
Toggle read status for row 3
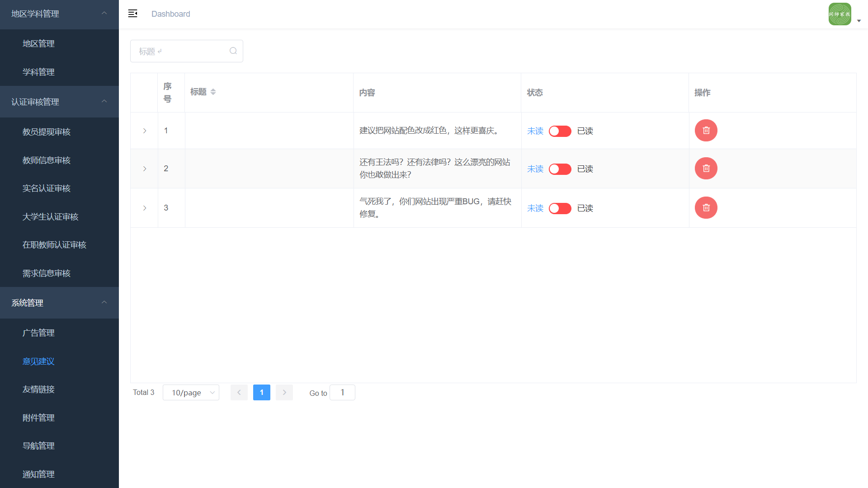[x=560, y=208]
